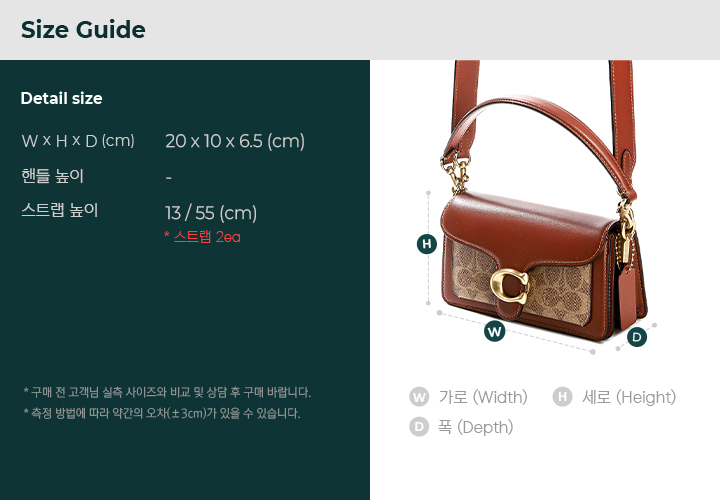Click the Detail size subheading

[x=62, y=98]
